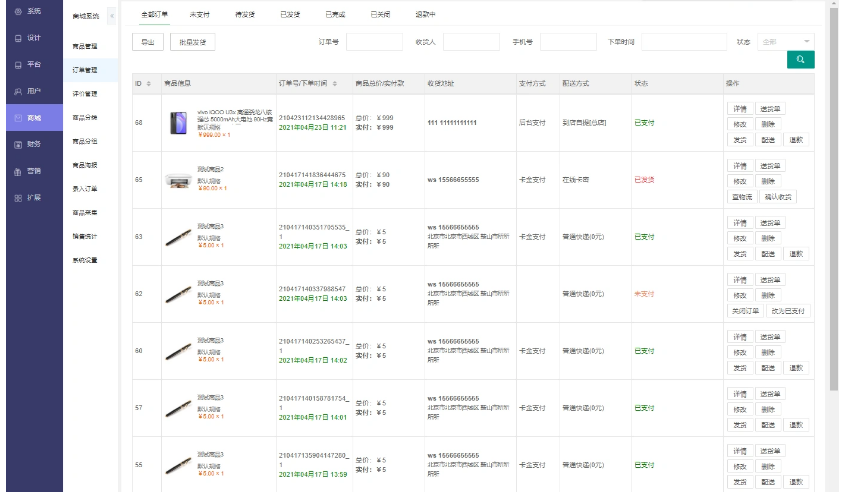The width and height of the screenshot is (841, 492).
Task: Click the 导出 button
Action: [x=147, y=42]
